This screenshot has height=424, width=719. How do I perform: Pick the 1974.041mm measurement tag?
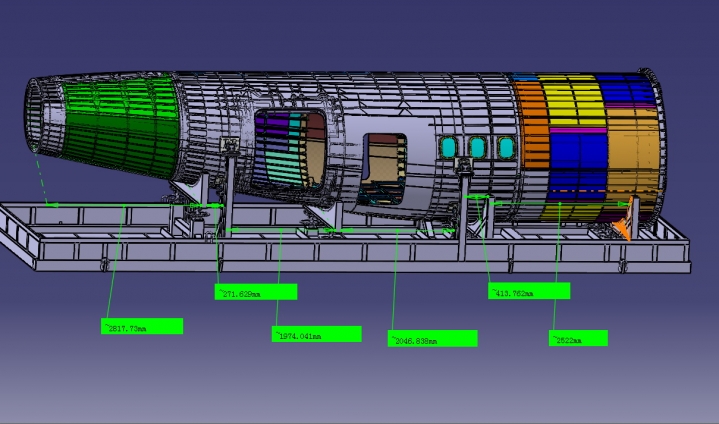tap(316, 335)
